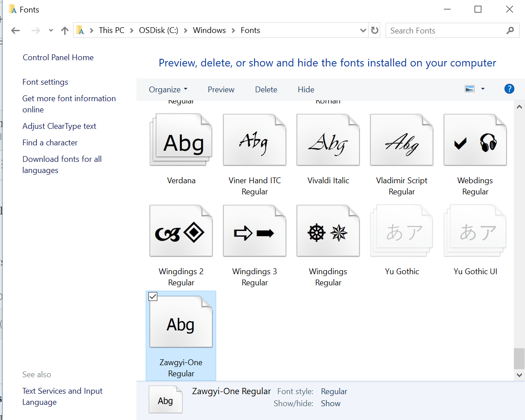
Task: Click the Preview toolbar button
Action: (221, 89)
